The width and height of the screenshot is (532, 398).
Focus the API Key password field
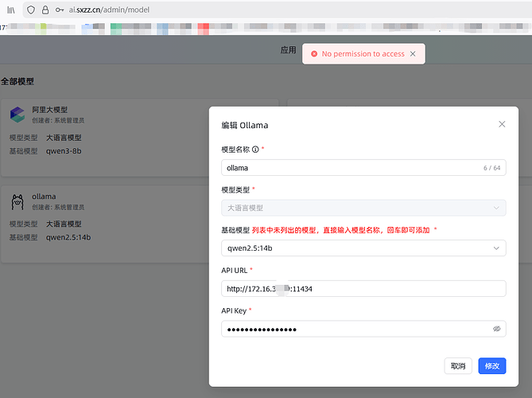pos(354,329)
